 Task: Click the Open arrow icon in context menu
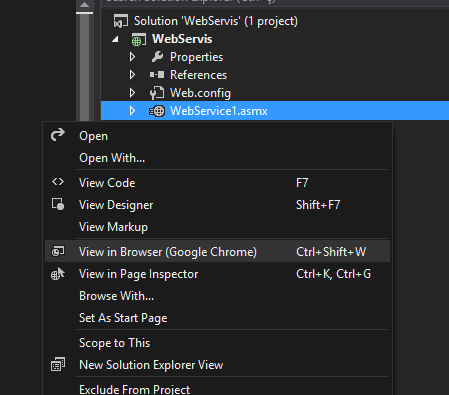(x=58, y=135)
